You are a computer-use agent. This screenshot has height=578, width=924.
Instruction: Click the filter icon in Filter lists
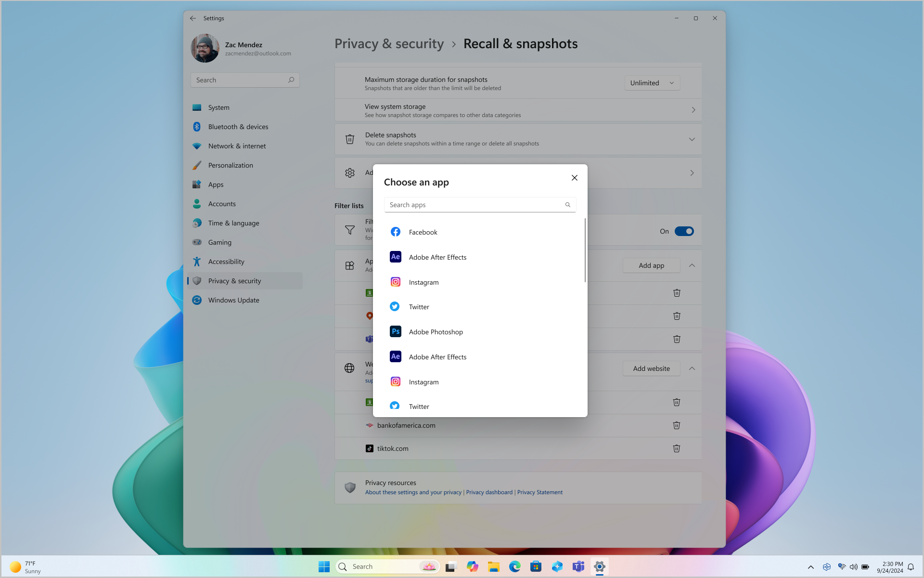coord(349,230)
